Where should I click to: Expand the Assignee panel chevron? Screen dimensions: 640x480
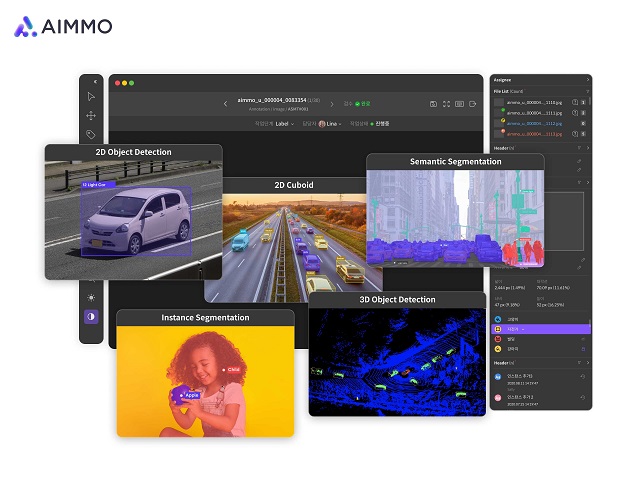click(x=588, y=80)
